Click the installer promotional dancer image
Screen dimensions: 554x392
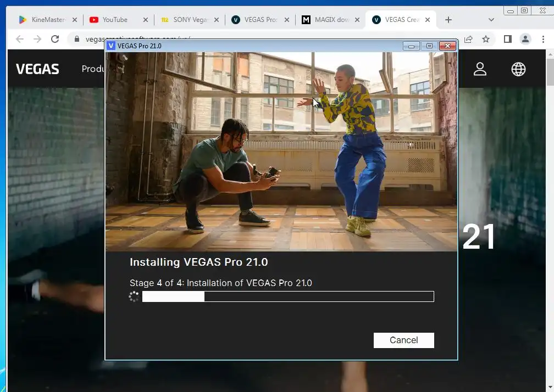coord(281,152)
